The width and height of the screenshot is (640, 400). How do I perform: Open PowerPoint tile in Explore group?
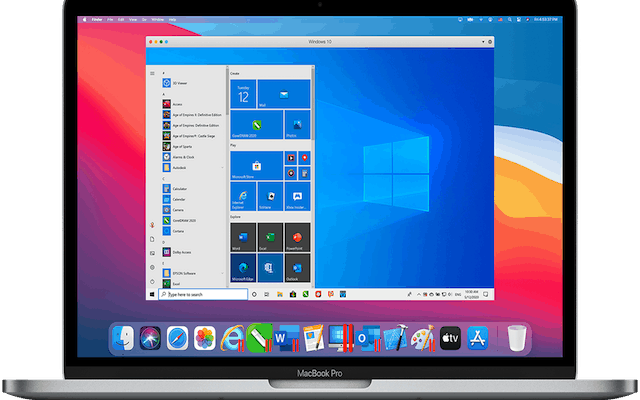click(298, 237)
